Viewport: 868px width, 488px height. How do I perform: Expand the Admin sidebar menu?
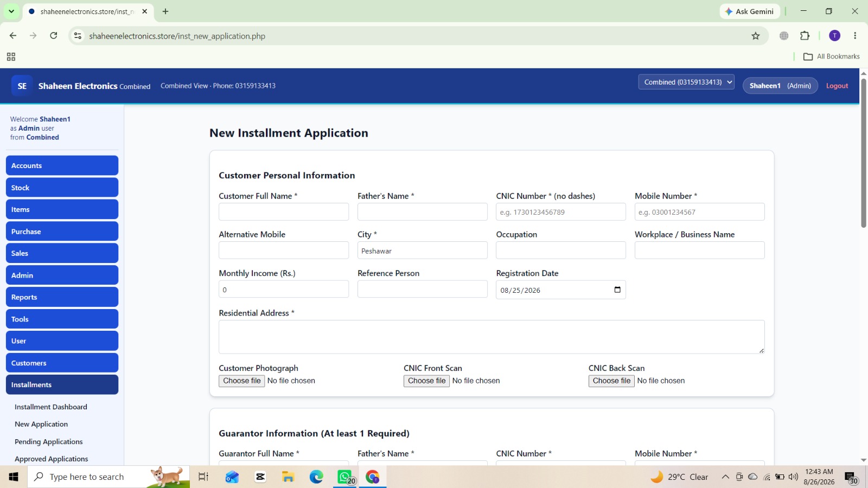pos(62,275)
